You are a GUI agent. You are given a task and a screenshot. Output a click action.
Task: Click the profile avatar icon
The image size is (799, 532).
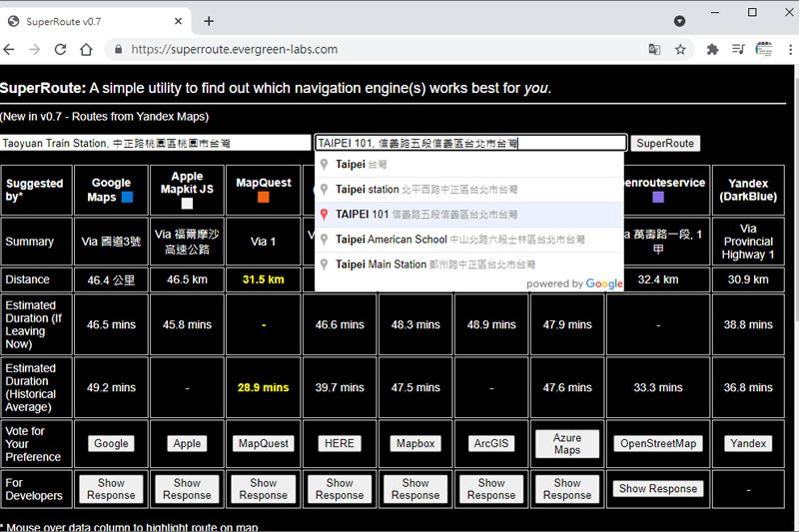[x=764, y=49]
